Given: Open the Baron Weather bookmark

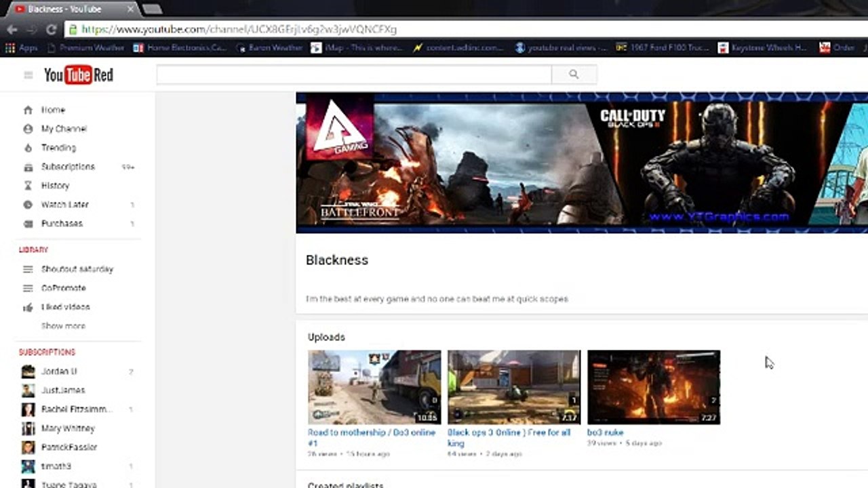Looking at the screenshot, I should click(269, 47).
